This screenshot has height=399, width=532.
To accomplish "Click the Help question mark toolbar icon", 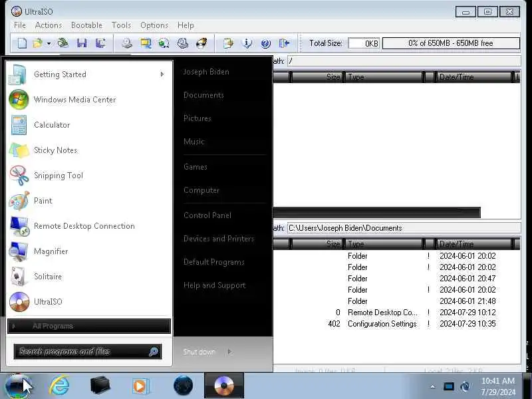I will tap(265, 43).
